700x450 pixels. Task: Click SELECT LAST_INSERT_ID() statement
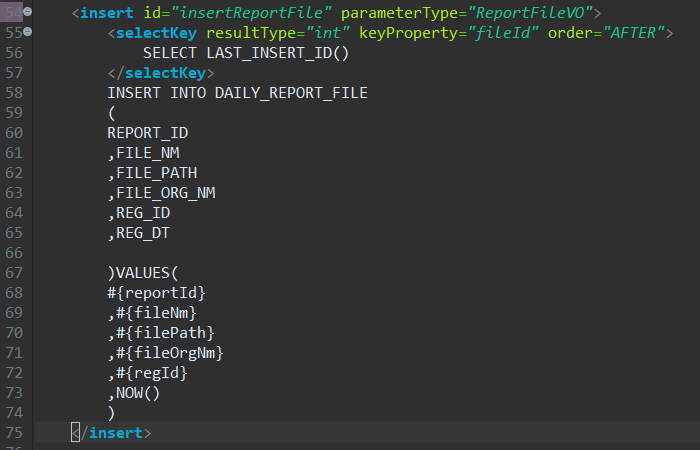coord(246,53)
